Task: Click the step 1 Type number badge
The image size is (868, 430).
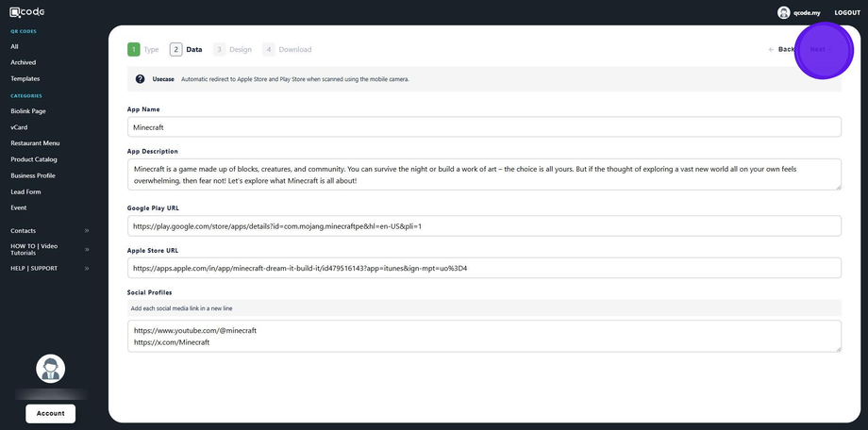Action: [x=133, y=49]
